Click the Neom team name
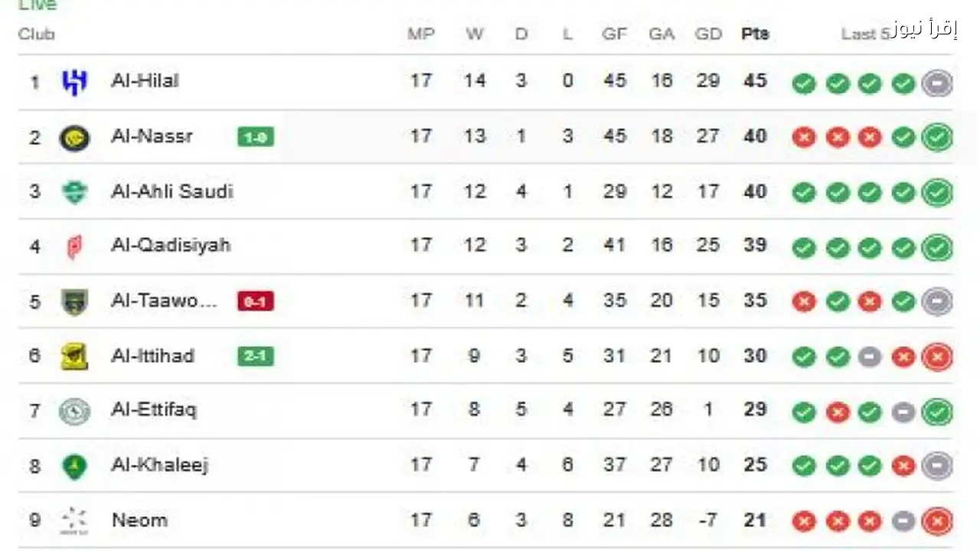Screen dimensions: 980x551 139,520
